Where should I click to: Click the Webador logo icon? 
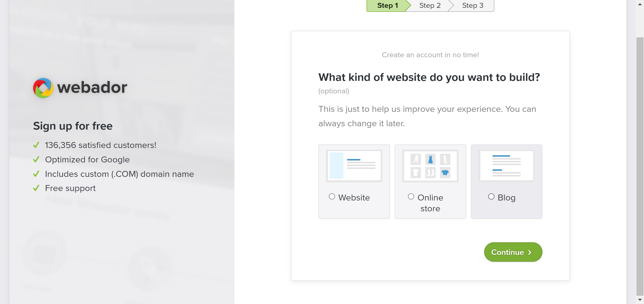point(43,88)
